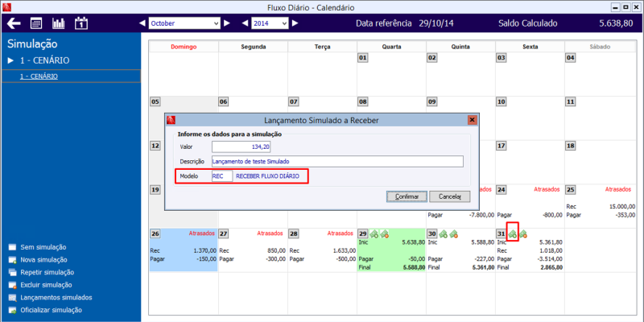Select the underlined 1 - CENÁRIO item
This screenshot has height=322, width=644.
[39, 76]
